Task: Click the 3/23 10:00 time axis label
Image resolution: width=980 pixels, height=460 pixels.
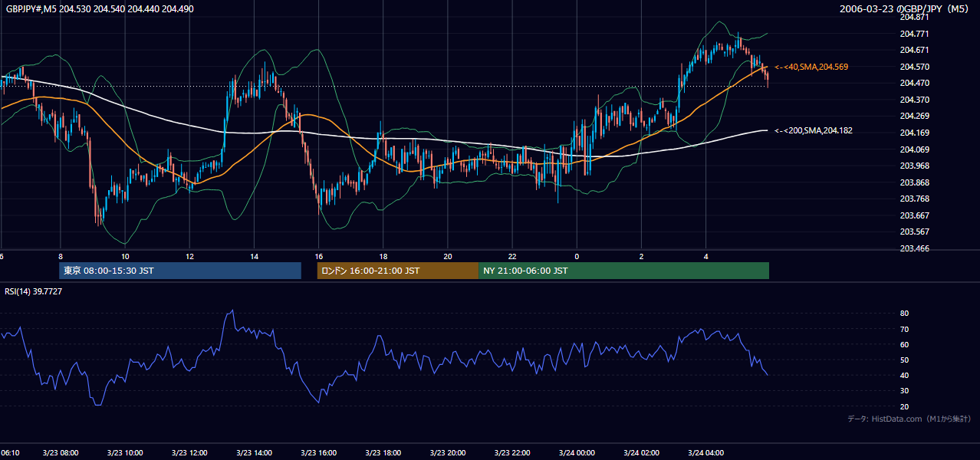Action: click(x=125, y=453)
